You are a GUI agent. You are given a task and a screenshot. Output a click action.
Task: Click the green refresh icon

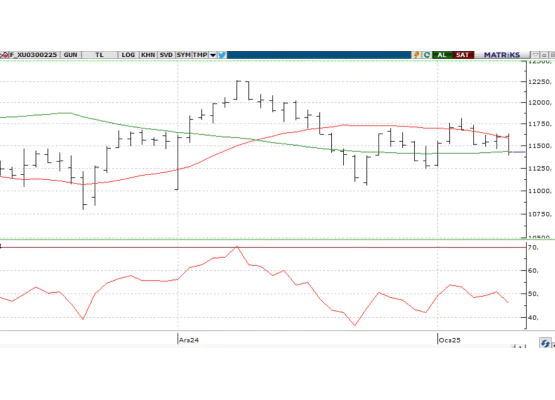[427, 55]
